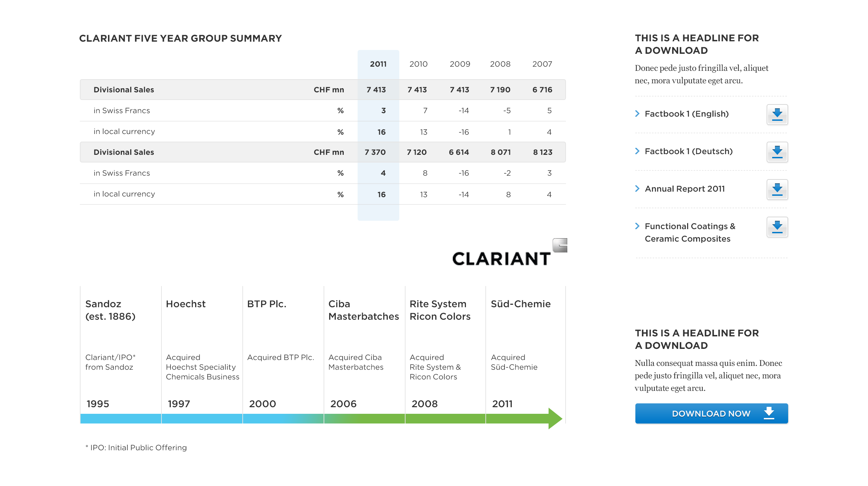
Task: Click download icon for Functional Coatings & Ceramic Composites
Action: 777,227
